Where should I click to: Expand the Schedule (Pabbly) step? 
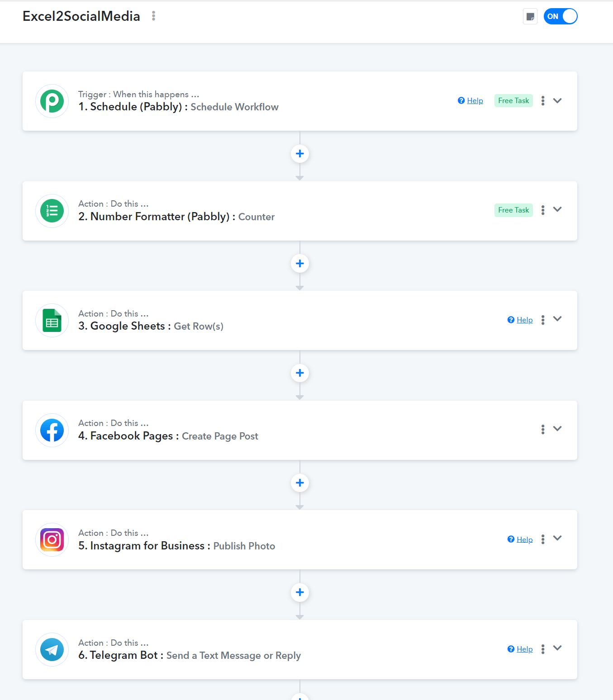click(x=557, y=100)
